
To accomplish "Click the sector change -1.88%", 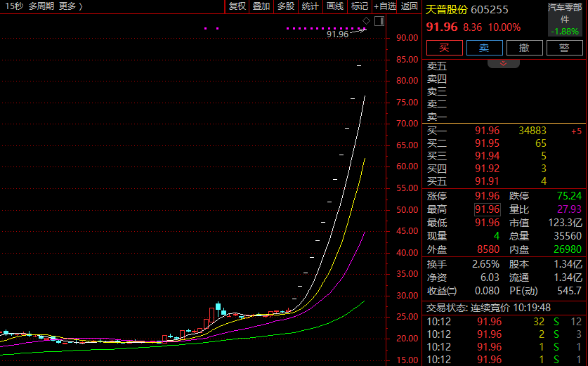I will (x=565, y=32).
